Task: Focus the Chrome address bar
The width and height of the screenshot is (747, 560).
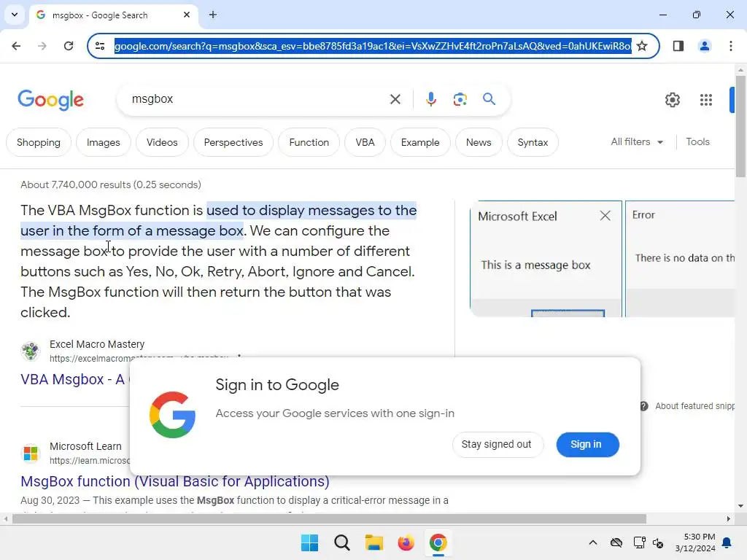Action: click(373, 46)
